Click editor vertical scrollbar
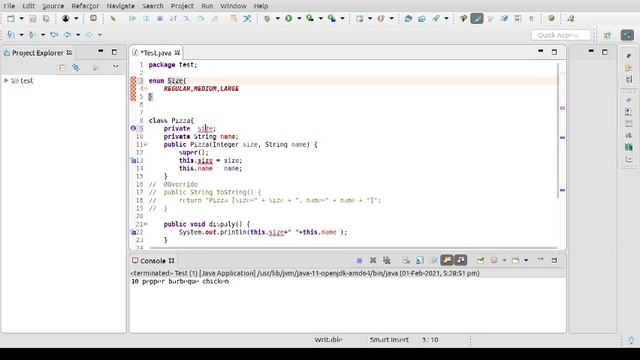 (558, 131)
